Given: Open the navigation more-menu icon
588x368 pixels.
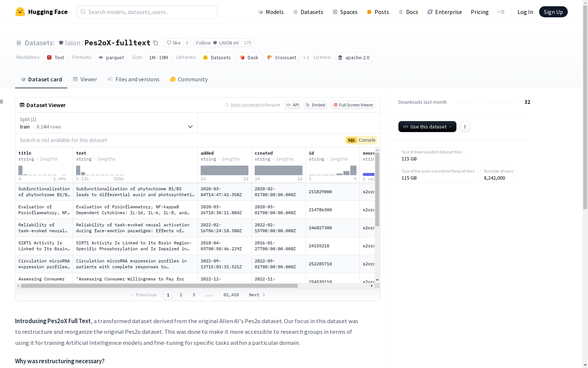Looking at the screenshot, I should point(501,12).
